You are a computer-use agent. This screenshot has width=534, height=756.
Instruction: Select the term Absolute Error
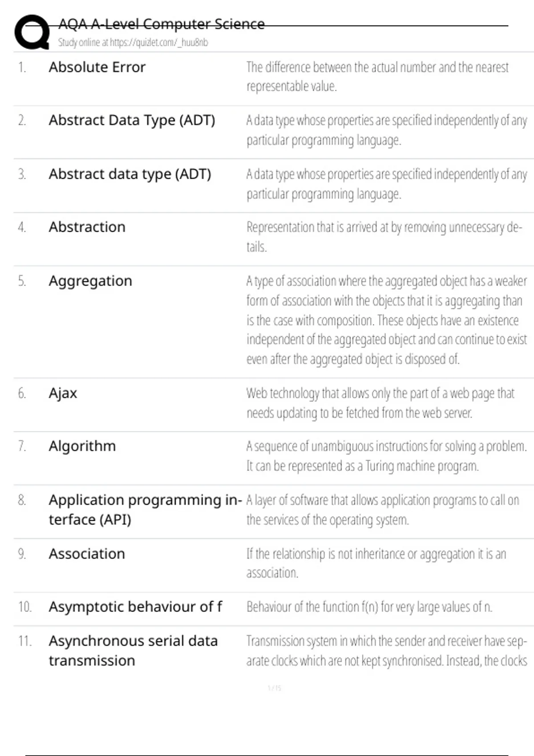(x=97, y=67)
